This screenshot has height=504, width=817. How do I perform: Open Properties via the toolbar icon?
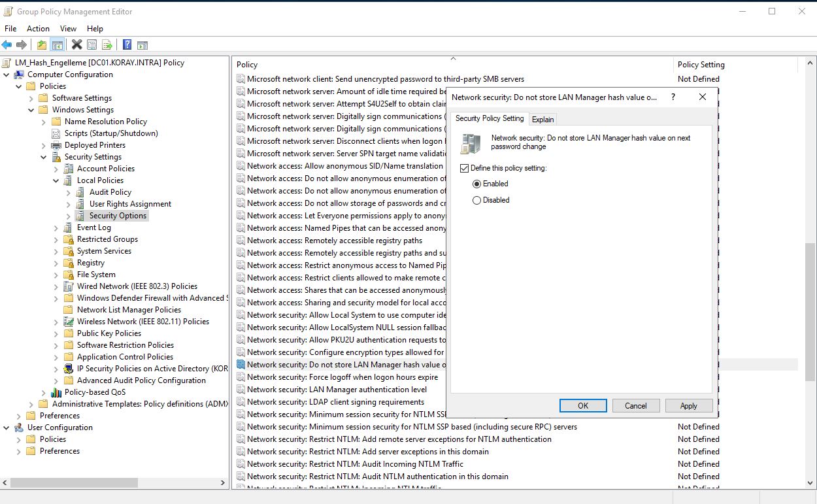(x=92, y=44)
